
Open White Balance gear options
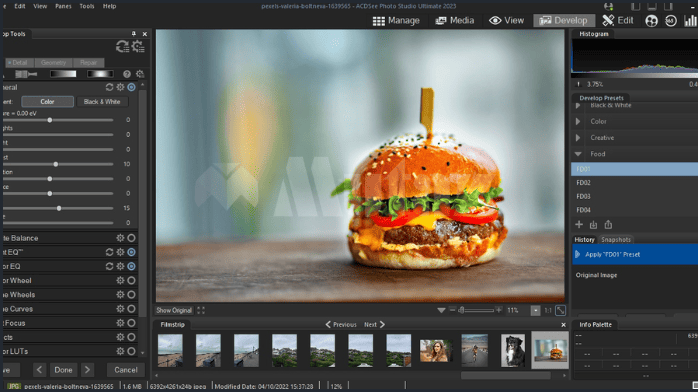pos(120,238)
